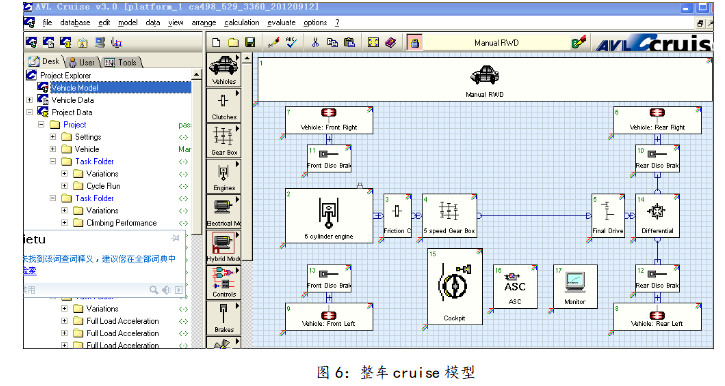
Task: Toggle the pink lock icon button
Action: (415, 43)
